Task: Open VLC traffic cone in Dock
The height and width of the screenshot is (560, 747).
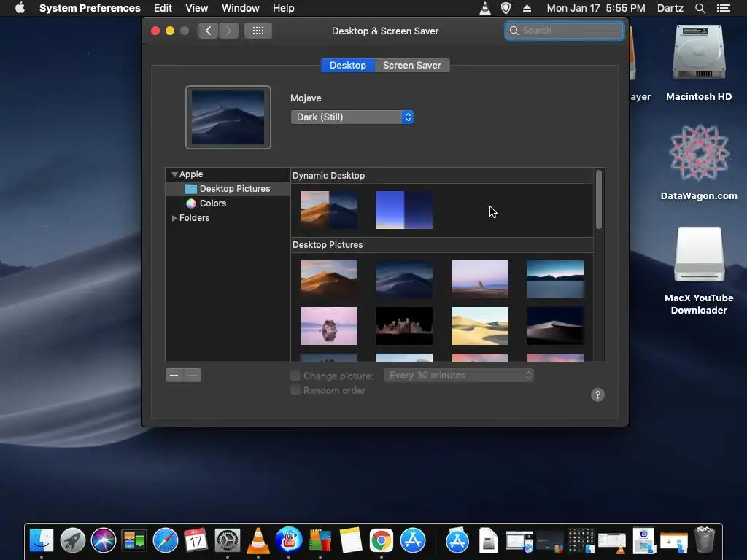Action: pyautogui.click(x=258, y=540)
